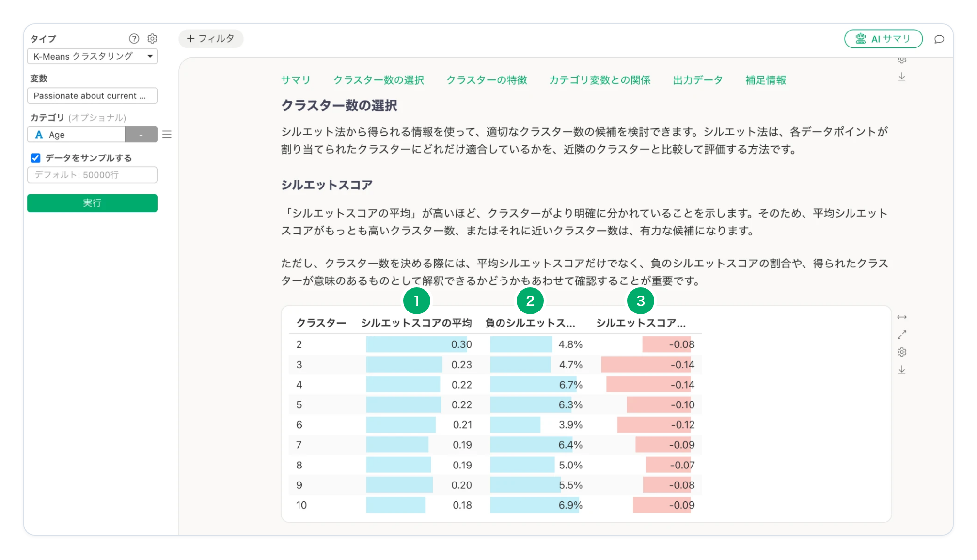Download the report using the top download icon

(901, 77)
